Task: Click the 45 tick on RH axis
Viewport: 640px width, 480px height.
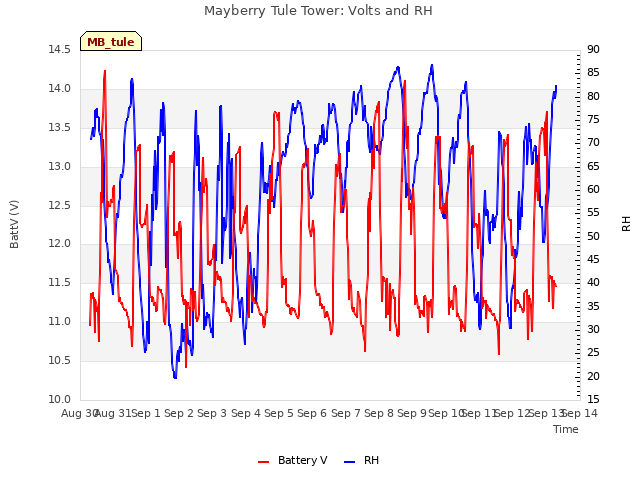Action: [593, 260]
